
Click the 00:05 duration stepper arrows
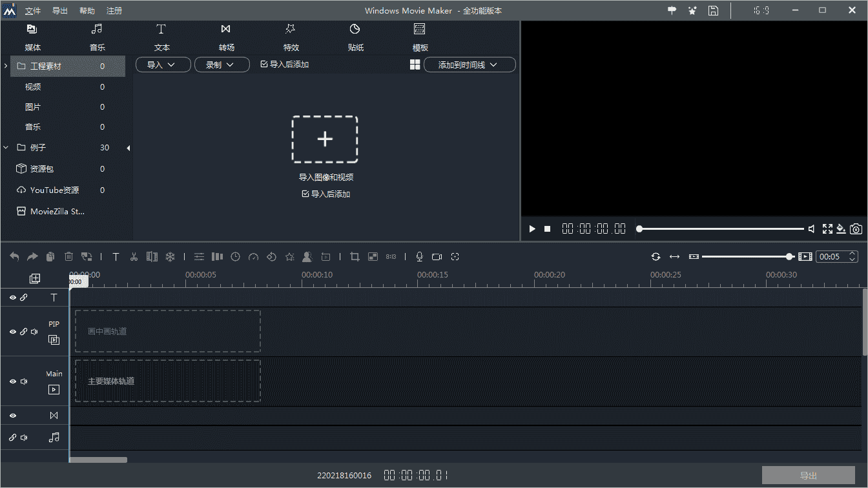coord(853,257)
